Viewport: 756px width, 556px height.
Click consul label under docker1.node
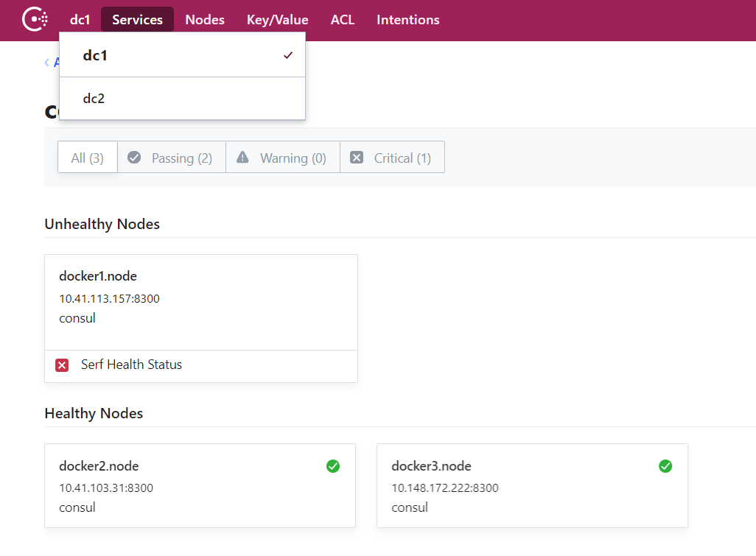tap(77, 318)
